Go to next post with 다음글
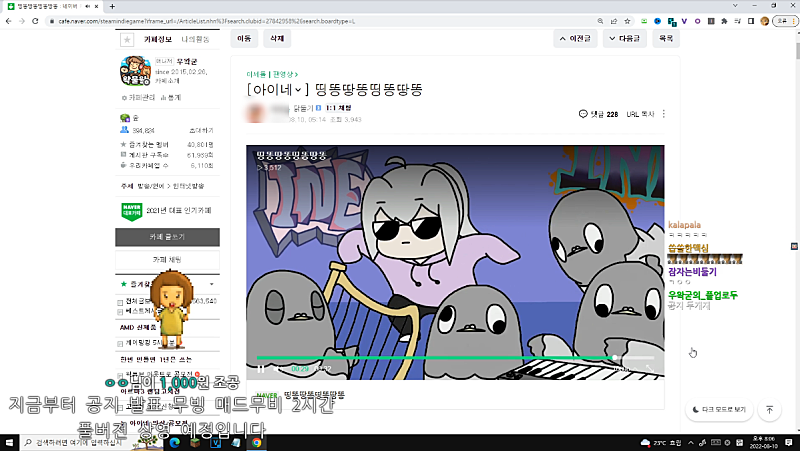The width and height of the screenshot is (800, 451). coord(624,38)
